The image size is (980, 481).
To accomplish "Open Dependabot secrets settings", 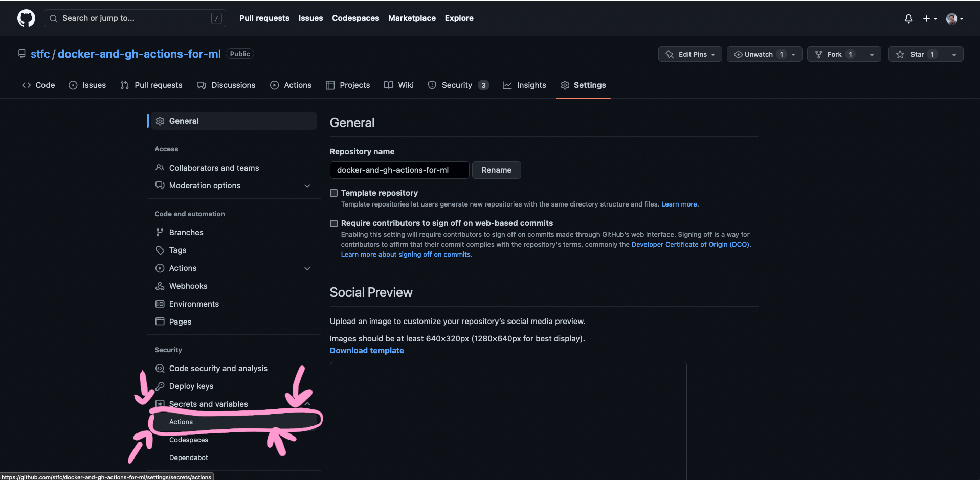I will click(x=188, y=457).
